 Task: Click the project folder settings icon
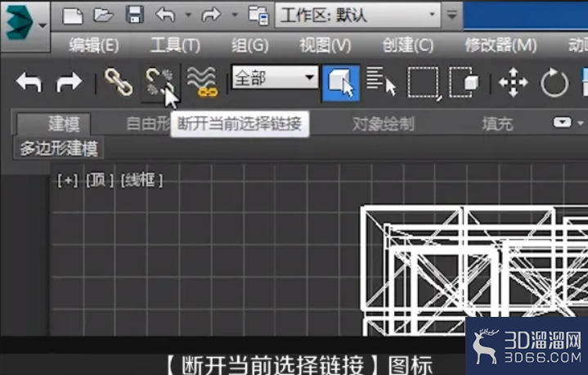tap(258, 16)
